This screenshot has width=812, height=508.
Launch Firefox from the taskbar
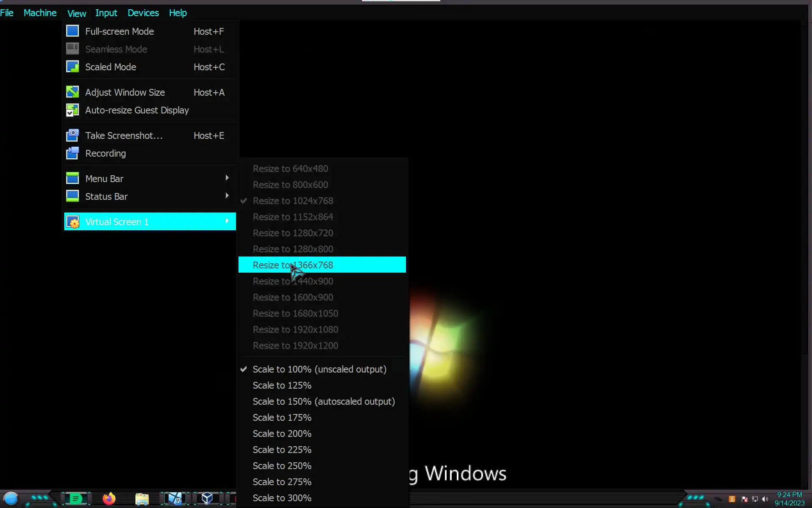(x=109, y=499)
